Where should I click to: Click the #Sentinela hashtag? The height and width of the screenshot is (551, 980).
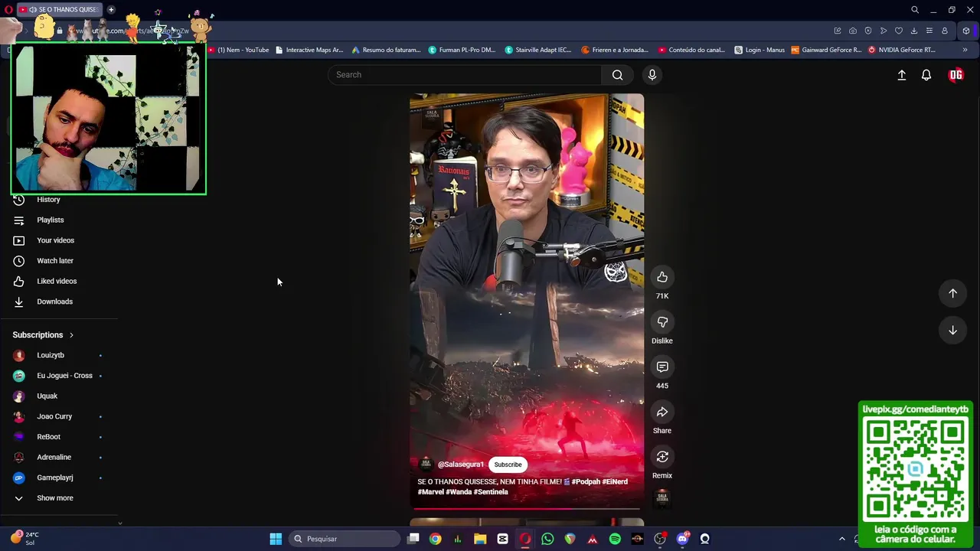[491, 492]
